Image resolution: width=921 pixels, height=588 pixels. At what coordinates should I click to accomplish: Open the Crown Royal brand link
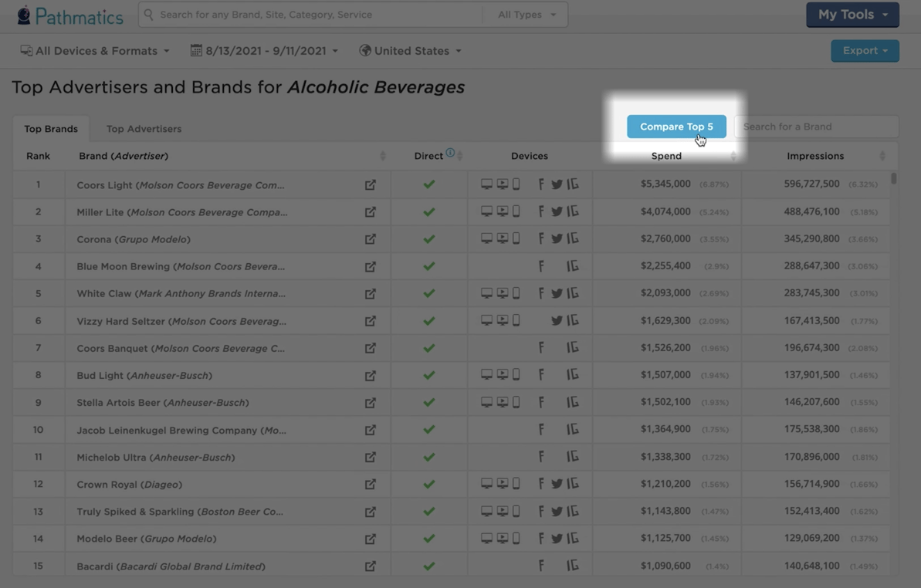(129, 484)
